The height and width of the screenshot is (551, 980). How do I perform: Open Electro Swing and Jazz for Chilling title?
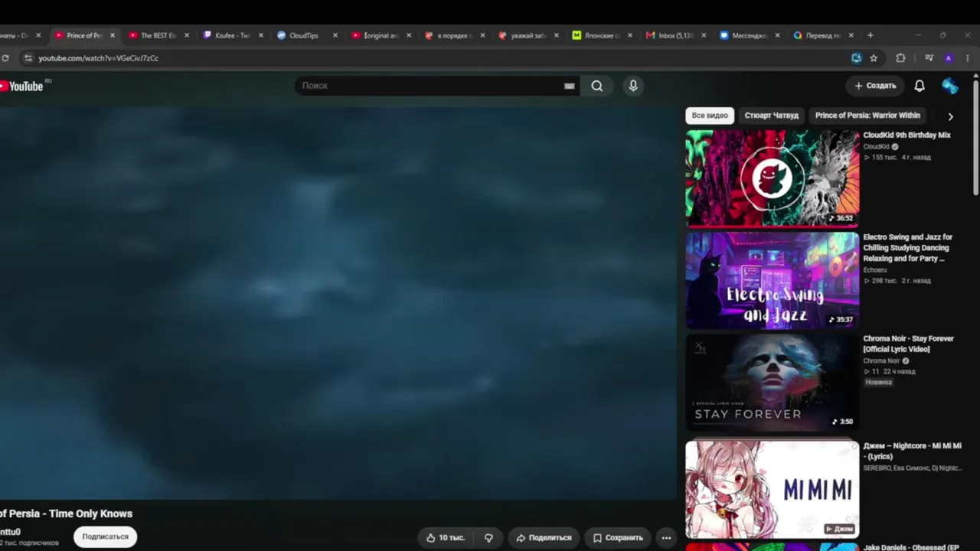point(908,248)
